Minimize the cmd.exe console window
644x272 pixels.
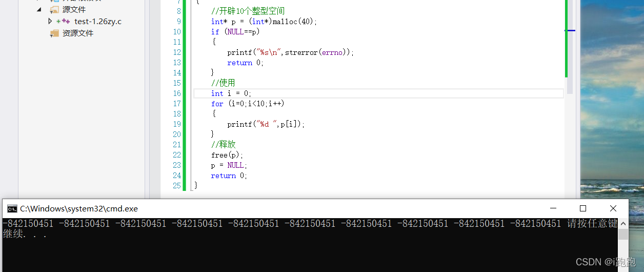[x=553, y=208]
